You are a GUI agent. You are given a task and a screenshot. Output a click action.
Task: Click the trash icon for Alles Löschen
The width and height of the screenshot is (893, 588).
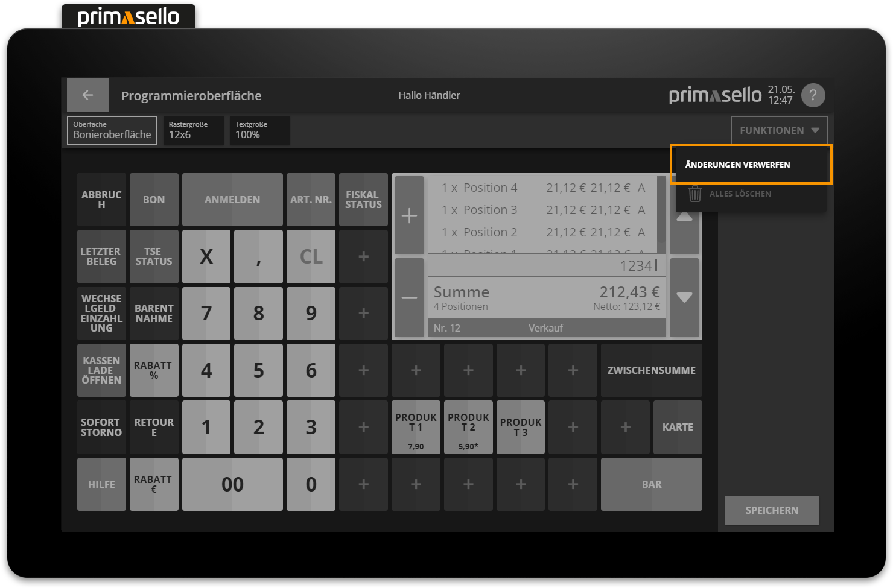coord(695,194)
